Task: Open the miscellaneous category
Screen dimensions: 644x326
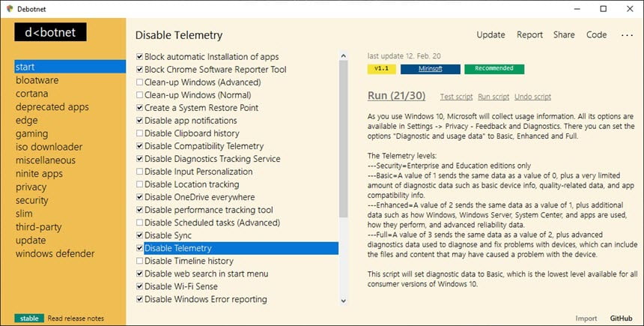Action: [x=46, y=160]
